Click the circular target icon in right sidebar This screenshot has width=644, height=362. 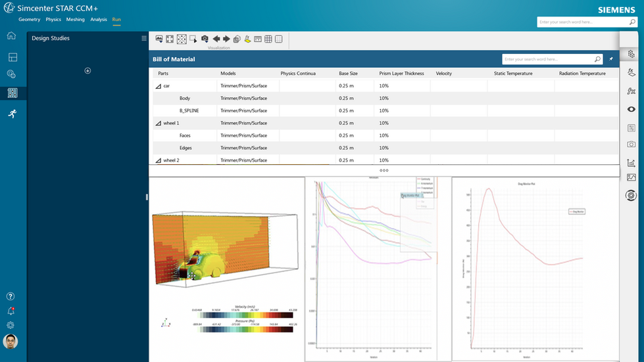(x=631, y=196)
